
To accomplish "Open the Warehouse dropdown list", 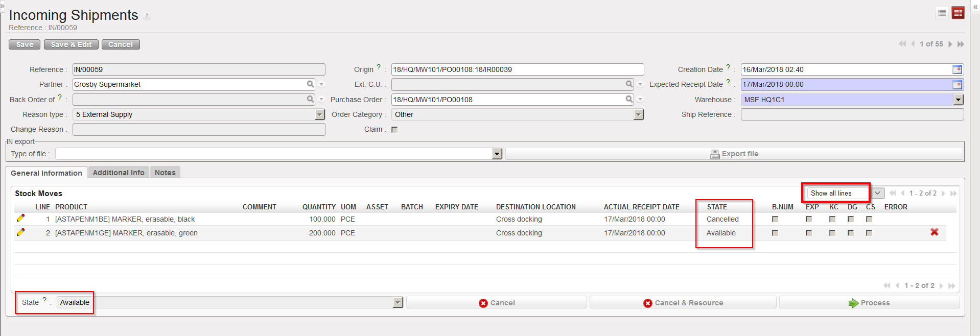I will pos(959,100).
